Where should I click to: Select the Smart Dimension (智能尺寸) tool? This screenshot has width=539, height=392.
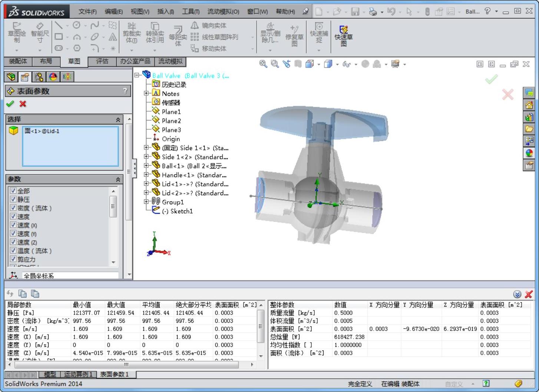(x=40, y=33)
